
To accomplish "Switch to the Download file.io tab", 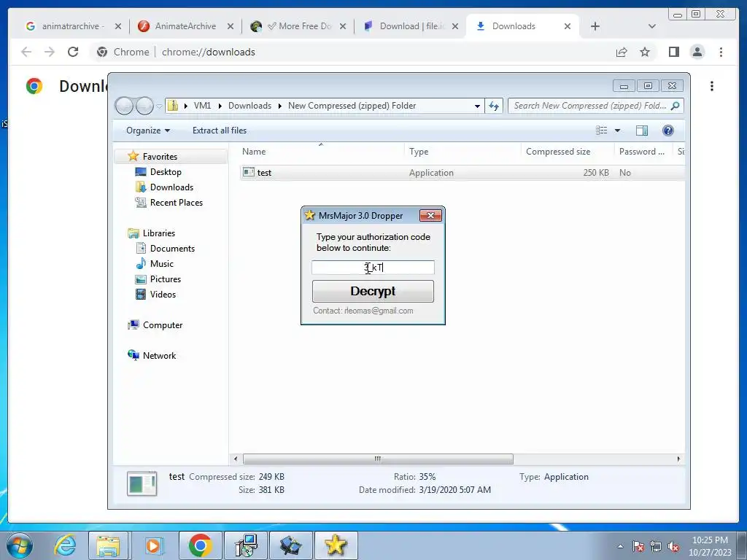I will tap(411, 26).
